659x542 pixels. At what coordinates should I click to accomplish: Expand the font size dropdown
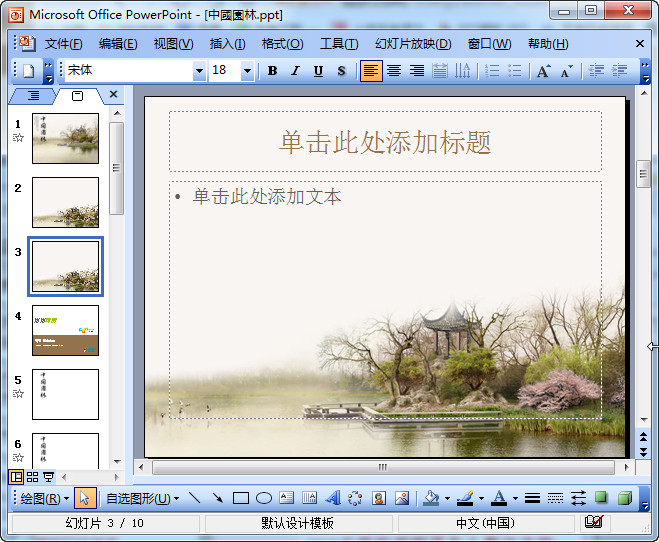point(247,71)
